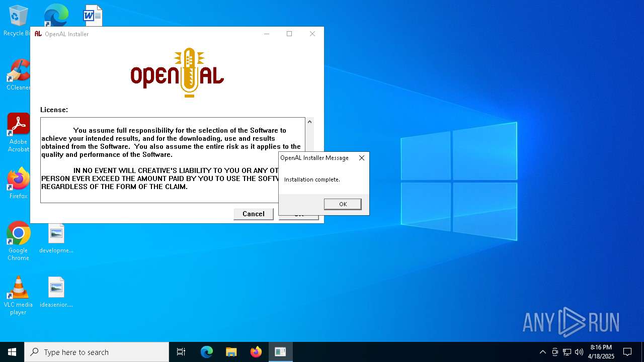644x362 pixels.
Task: Open File Explorer from the taskbar
Action: 231,352
